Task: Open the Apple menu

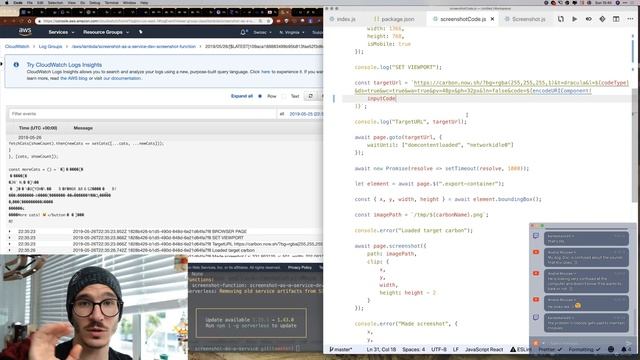Action: point(6,2)
